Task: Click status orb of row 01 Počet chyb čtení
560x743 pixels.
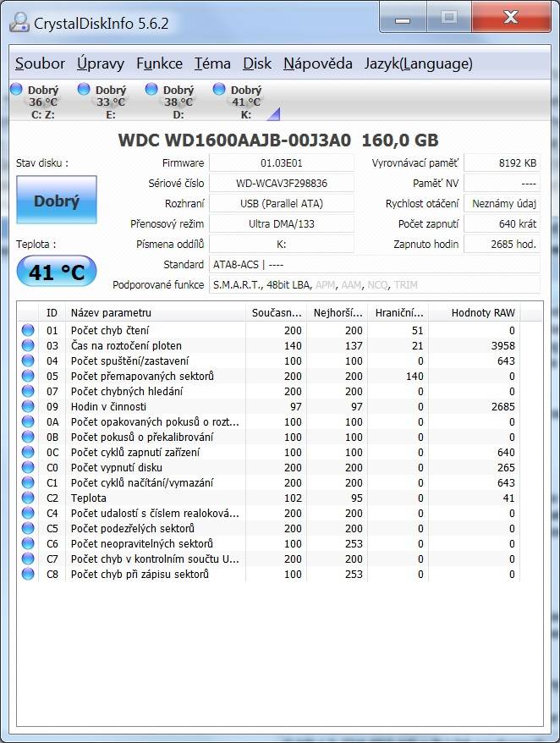Action: coord(28,330)
